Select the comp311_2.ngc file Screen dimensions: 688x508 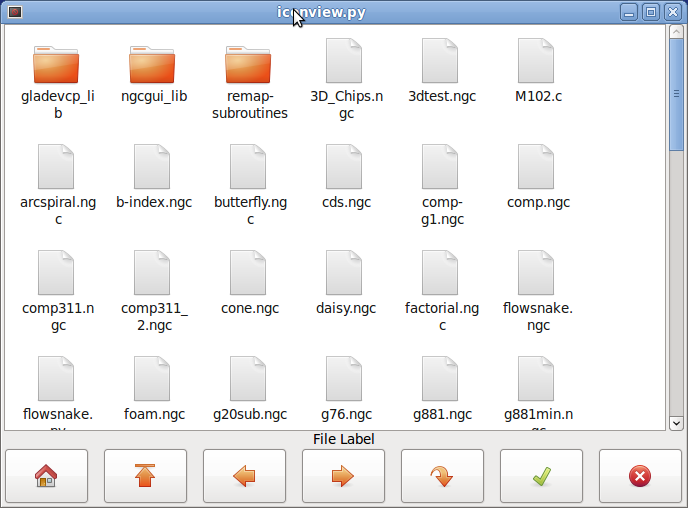coord(152,274)
